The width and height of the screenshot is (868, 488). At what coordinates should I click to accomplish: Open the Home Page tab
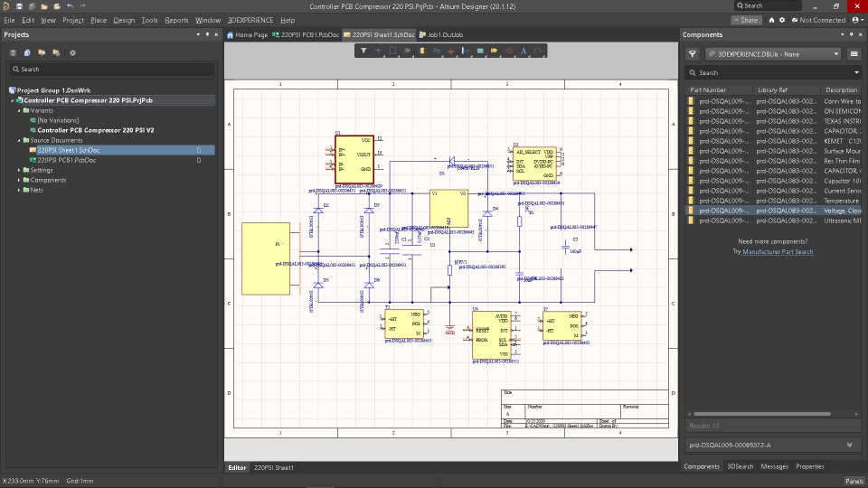pos(248,34)
